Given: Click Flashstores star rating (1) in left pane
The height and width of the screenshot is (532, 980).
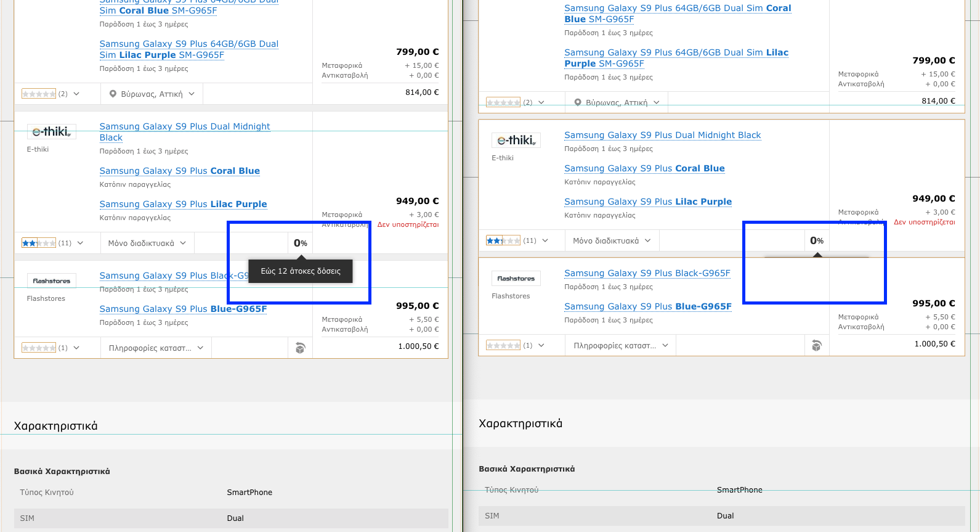Looking at the screenshot, I should [x=39, y=348].
